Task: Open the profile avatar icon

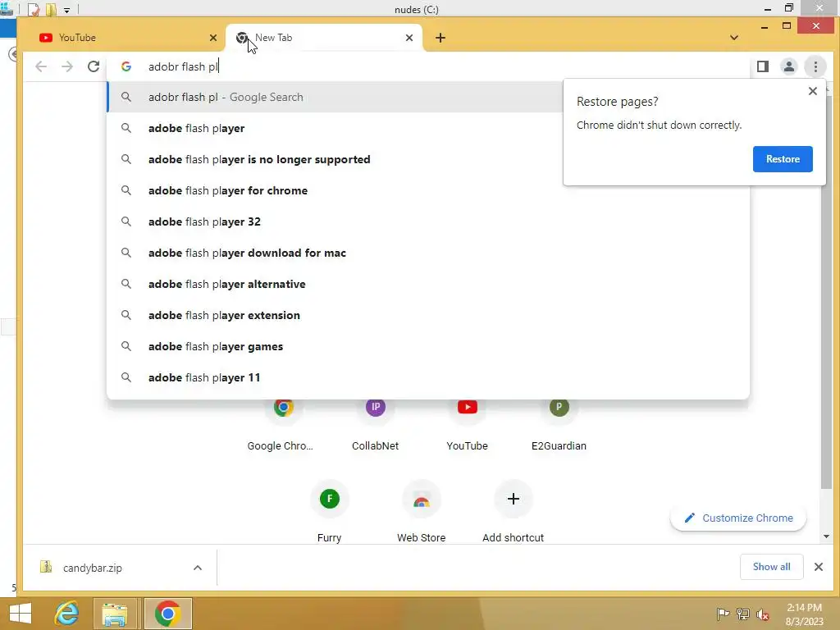Action: pos(789,66)
